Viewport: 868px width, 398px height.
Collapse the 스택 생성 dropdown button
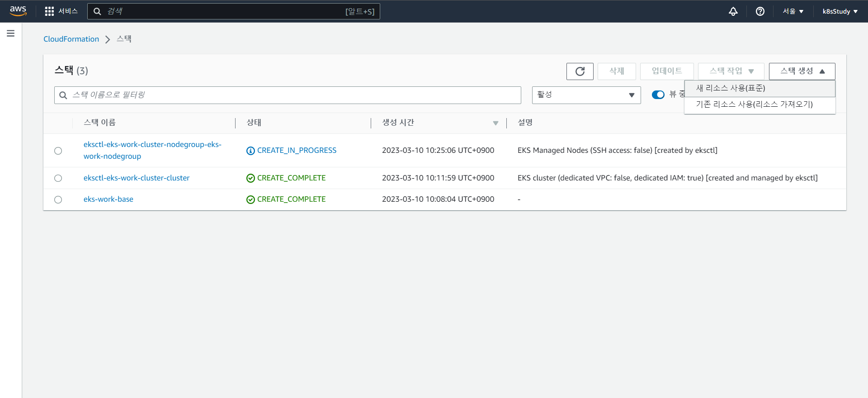802,71
